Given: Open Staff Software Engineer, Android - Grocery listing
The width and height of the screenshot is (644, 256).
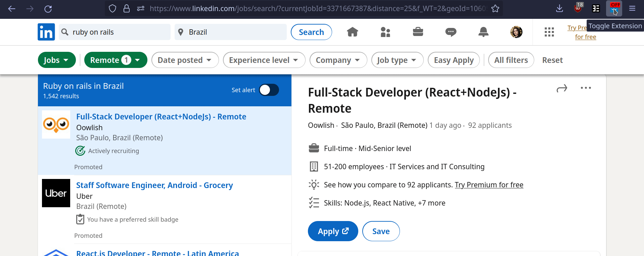Looking at the screenshot, I should pyautogui.click(x=154, y=185).
